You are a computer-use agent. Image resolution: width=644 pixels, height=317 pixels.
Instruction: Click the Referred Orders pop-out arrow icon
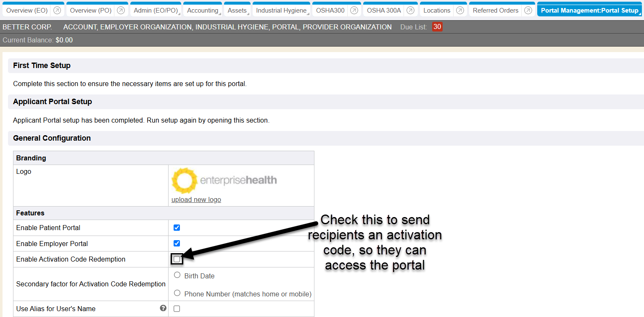[x=528, y=10]
